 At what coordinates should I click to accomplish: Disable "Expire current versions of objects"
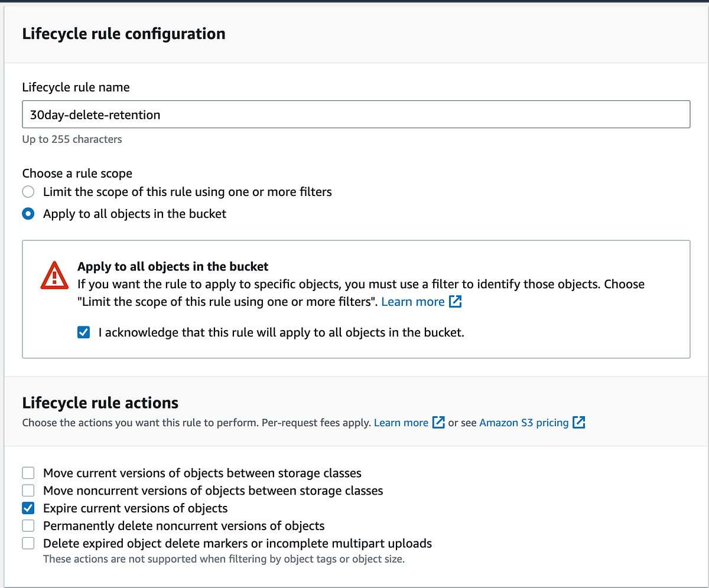click(28, 508)
